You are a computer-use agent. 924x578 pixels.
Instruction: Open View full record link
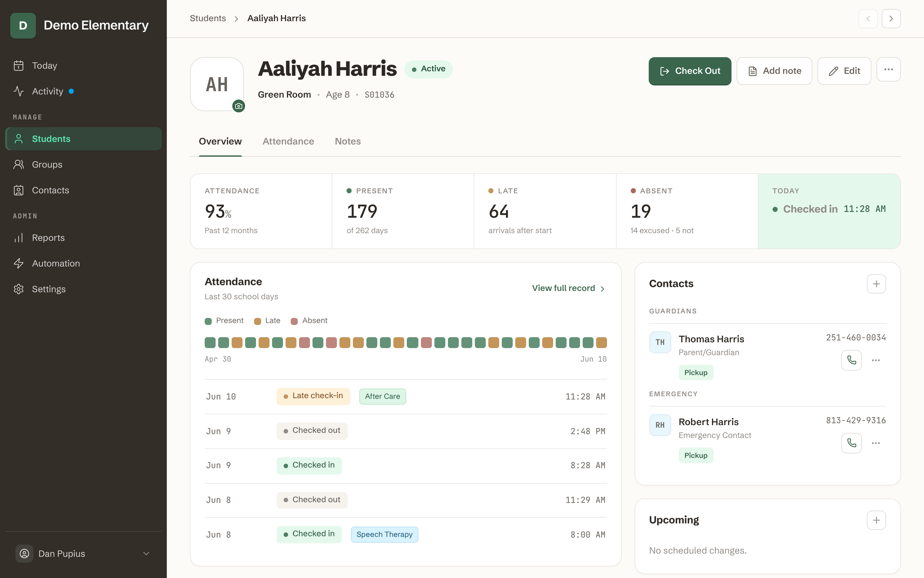(x=568, y=288)
